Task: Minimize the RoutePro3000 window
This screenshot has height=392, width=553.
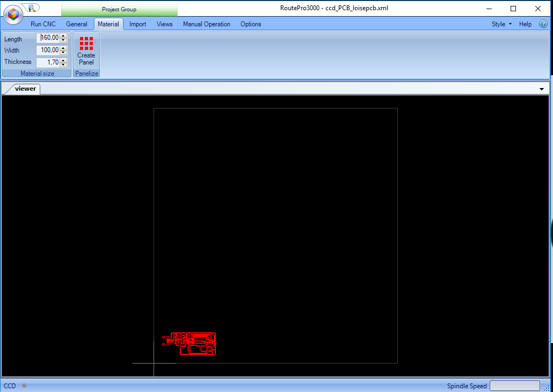Action: pos(489,9)
